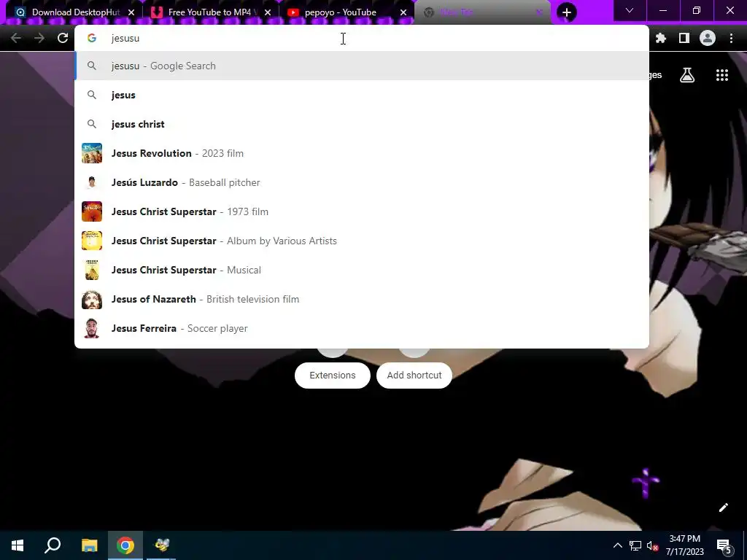
Task: Click the Extensions shortcut button
Action: (333, 376)
